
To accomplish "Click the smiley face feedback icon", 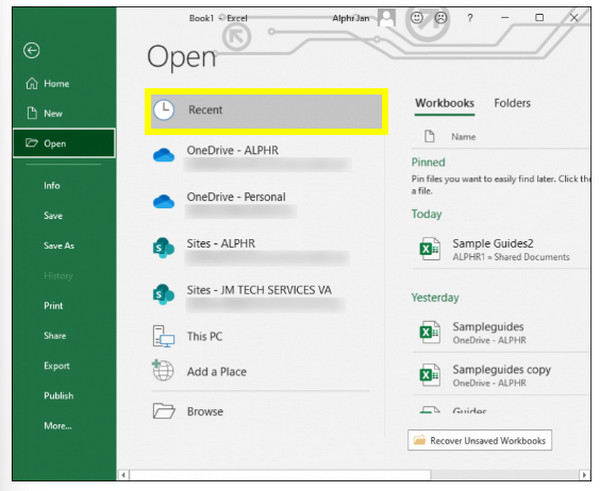I will [x=415, y=18].
